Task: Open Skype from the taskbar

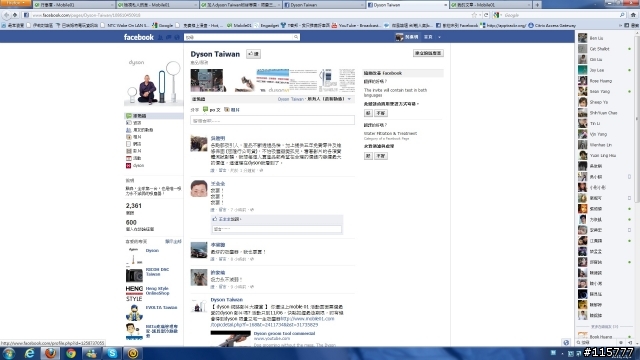Action: pyautogui.click(x=112, y=353)
